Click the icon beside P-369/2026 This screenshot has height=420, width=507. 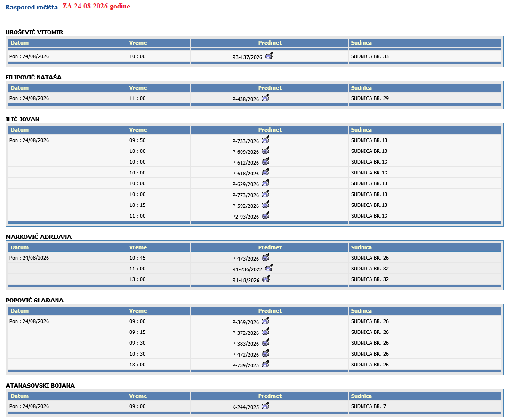pos(266,320)
